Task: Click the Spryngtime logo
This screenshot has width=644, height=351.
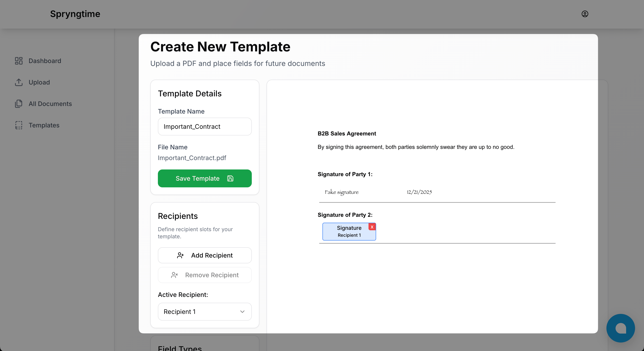Action: (x=75, y=14)
